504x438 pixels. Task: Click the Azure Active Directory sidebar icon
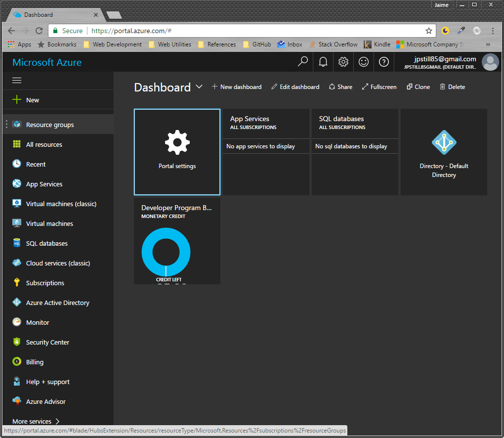point(17,303)
